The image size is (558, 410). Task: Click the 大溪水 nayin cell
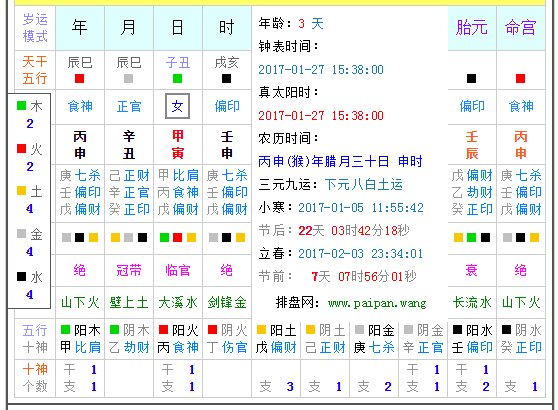point(178,303)
